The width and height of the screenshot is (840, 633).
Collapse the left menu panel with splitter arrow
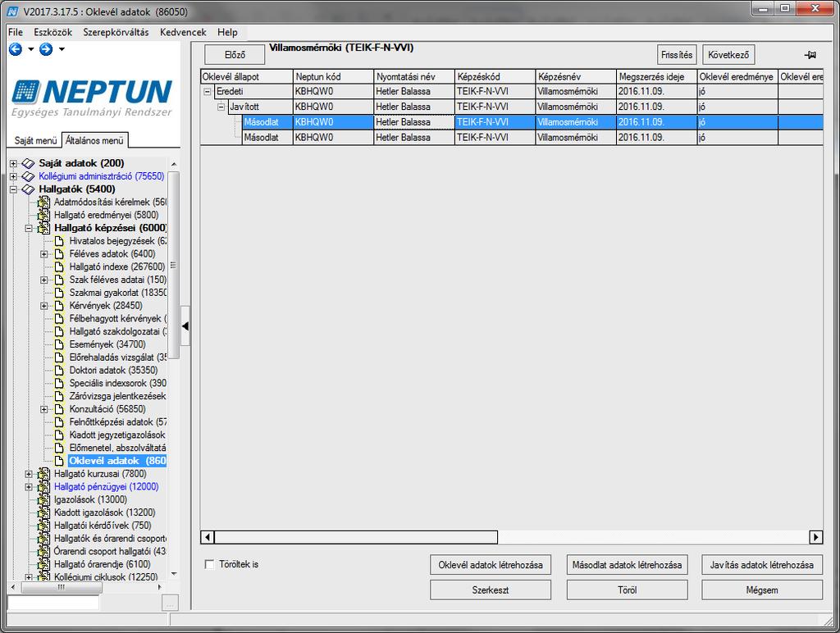coord(185,326)
